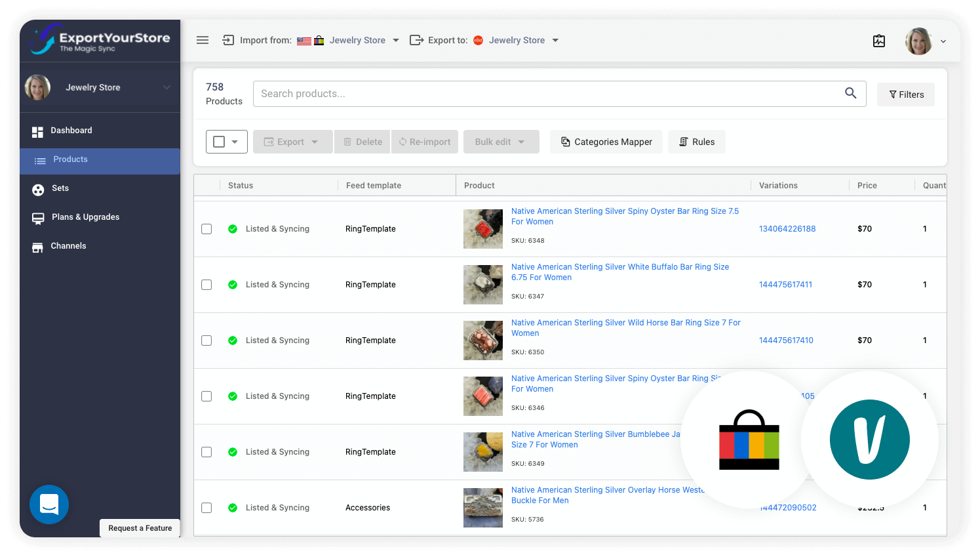The width and height of the screenshot is (980, 557).
Task: Select checkbox for SKU 6346 row
Action: pos(206,396)
